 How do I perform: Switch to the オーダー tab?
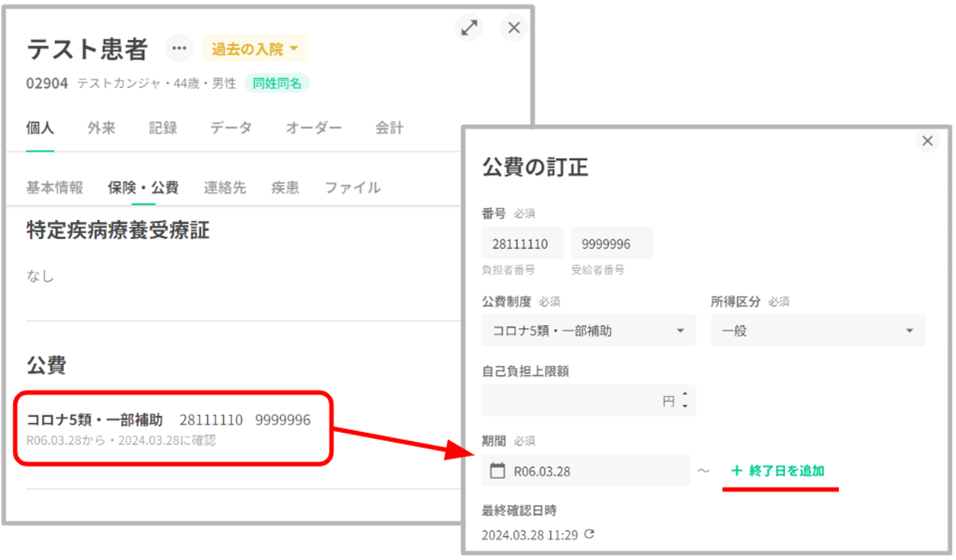[x=314, y=128]
